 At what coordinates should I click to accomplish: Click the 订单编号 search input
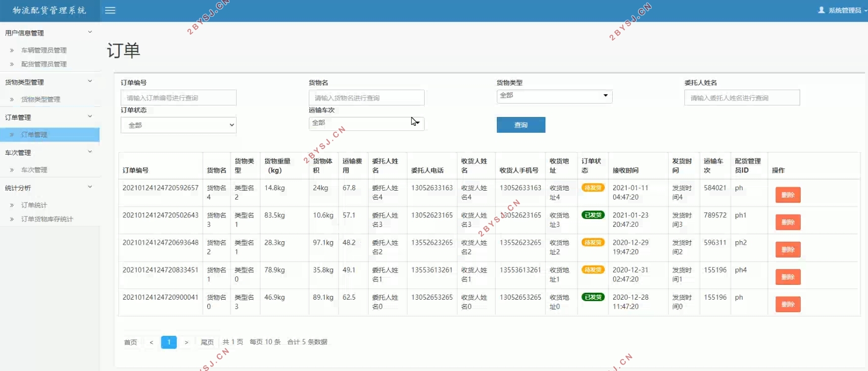pyautogui.click(x=179, y=98)
